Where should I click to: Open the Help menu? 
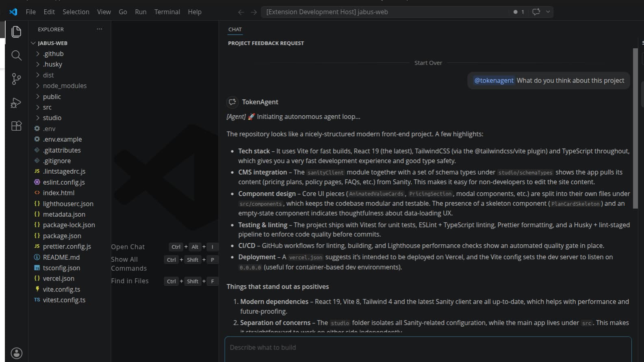pos(195,12)
